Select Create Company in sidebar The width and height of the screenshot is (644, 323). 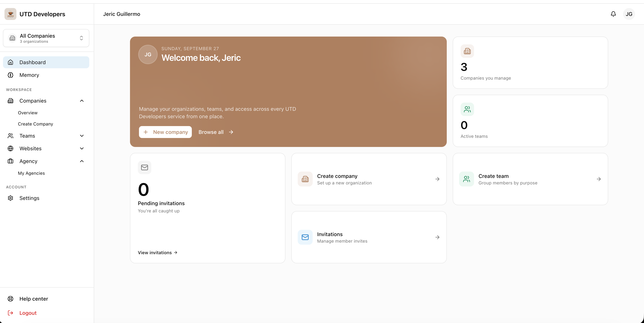35,124
